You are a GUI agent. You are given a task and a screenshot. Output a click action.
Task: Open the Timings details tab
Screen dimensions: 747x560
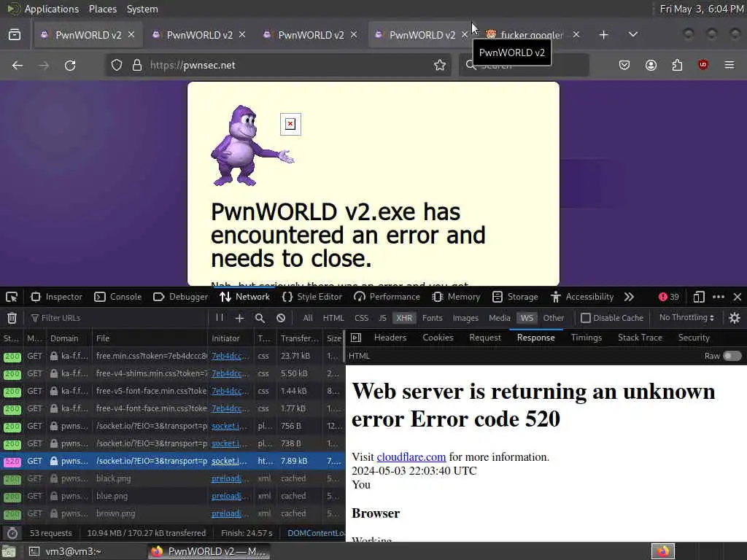[587, 338]
